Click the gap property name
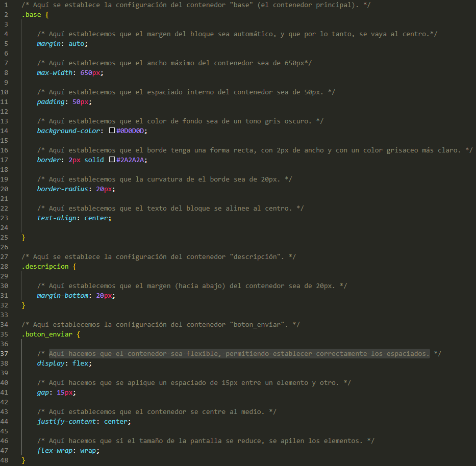 click(x=43, y=393)
